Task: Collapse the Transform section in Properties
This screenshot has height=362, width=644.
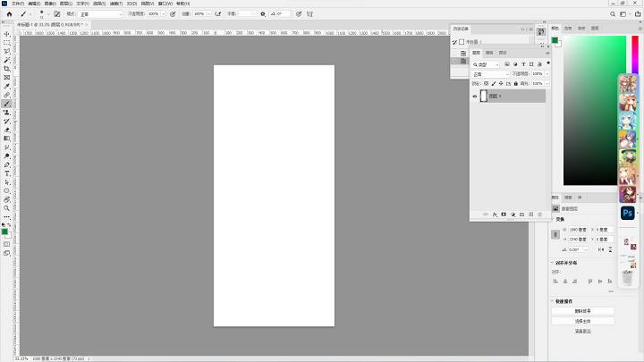Action: click(x=552, y=219)
